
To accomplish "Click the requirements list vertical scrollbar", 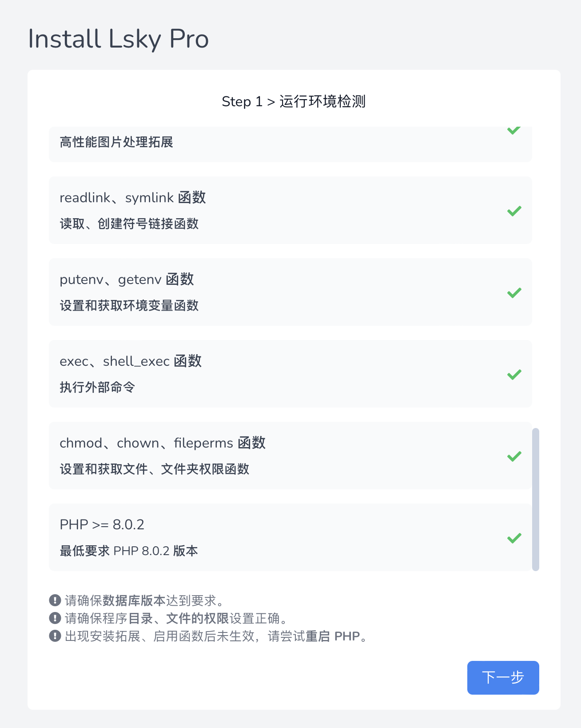I will click(x=535, y=499).
